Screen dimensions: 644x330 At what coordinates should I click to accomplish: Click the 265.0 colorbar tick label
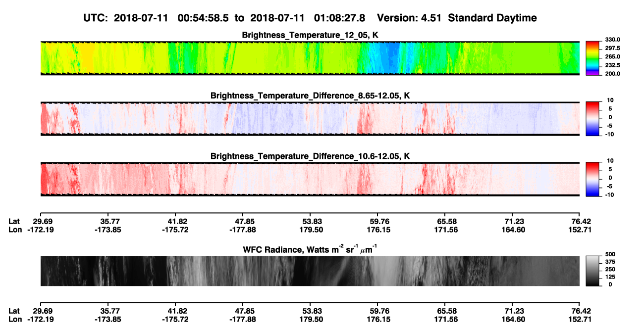[x=613, y=57]
